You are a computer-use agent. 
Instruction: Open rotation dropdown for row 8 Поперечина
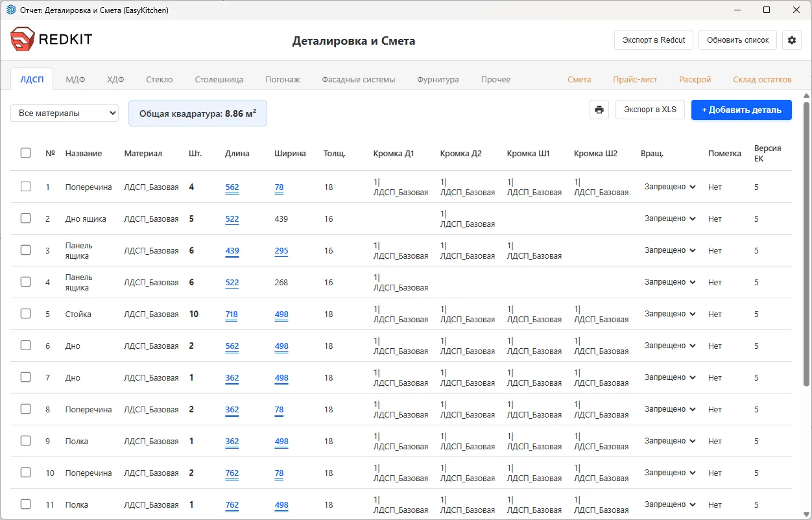click(x=670, y=409)
